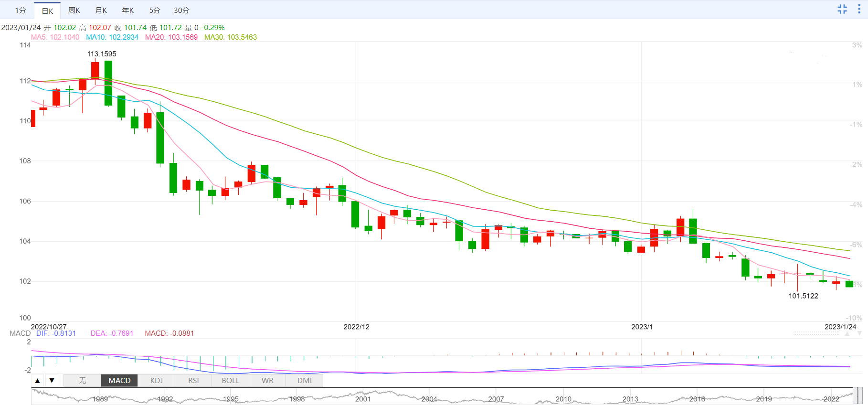Show the BOLL indicator
868x417 pixels.
tap(231, 381)
